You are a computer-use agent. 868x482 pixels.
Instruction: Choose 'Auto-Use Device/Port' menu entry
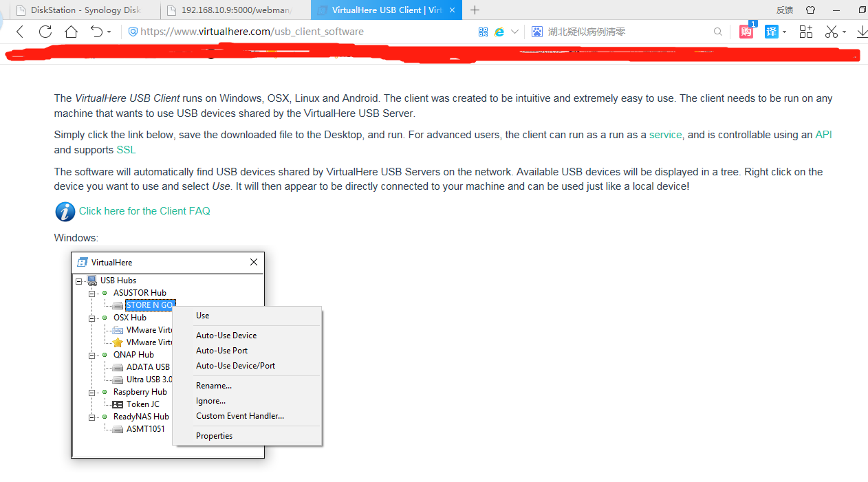[x=248, y=366]
